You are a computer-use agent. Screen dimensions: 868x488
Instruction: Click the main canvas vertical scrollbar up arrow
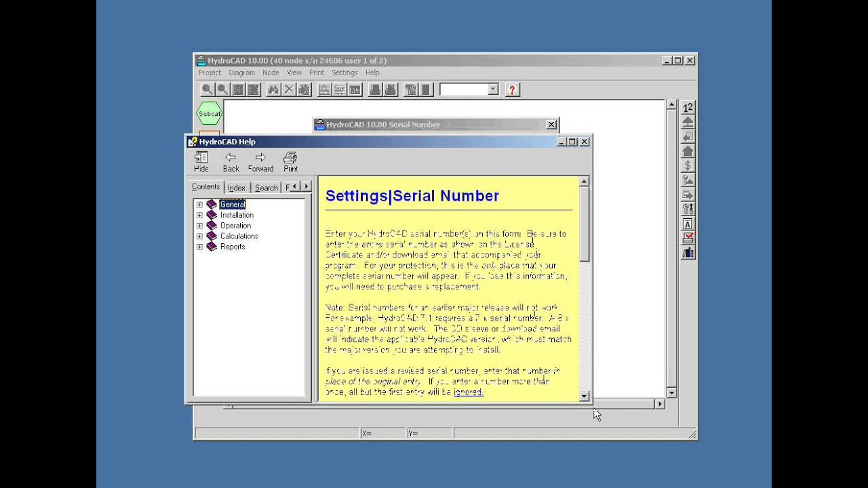coord(671,105)
